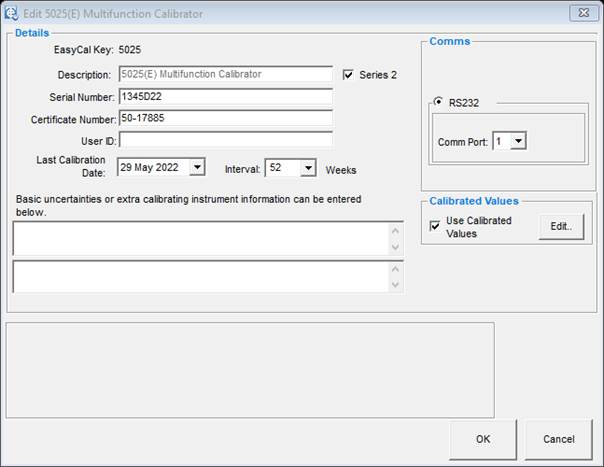Click the Description text field
Image resolution: width=604 pixels, height=467 pixels.
(x=225, y=74)
